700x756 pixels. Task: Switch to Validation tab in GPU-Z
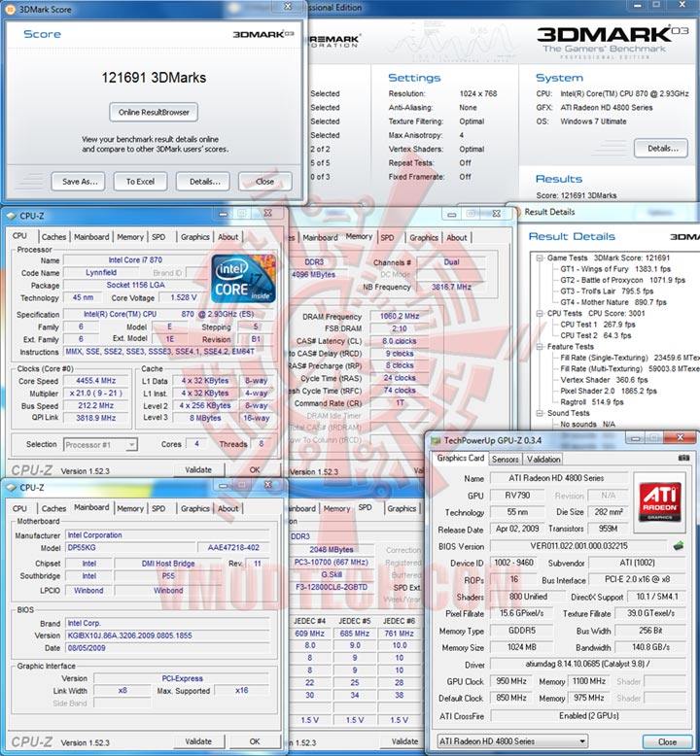point(543,459)
